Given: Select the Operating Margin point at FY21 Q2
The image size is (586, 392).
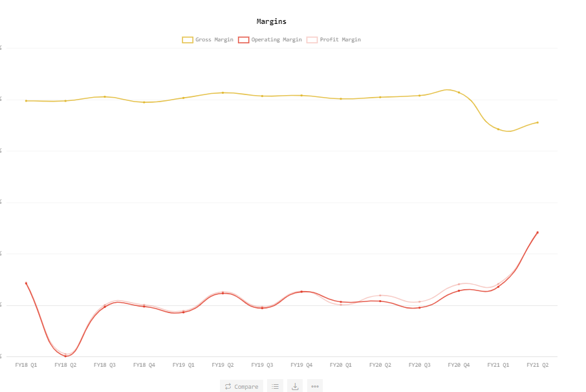Looking at the screenshot, I should pyautogui.click(x=537, y=233).
